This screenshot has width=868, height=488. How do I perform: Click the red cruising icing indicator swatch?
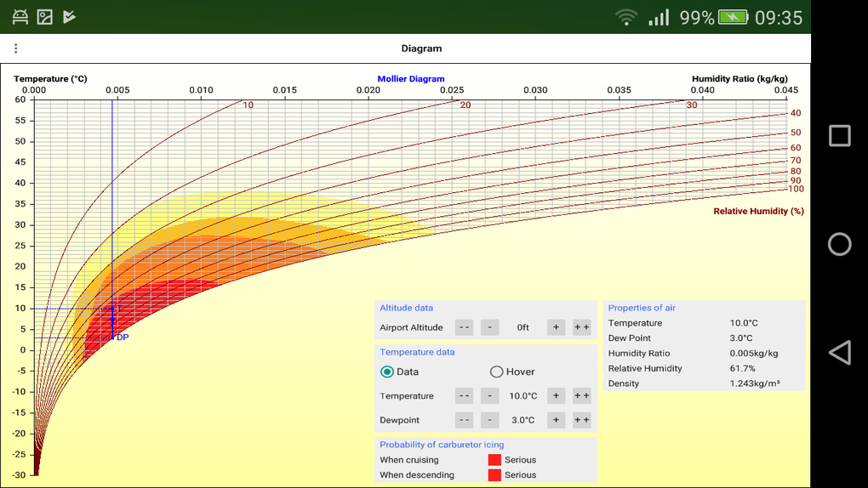(x=494, y=460)
